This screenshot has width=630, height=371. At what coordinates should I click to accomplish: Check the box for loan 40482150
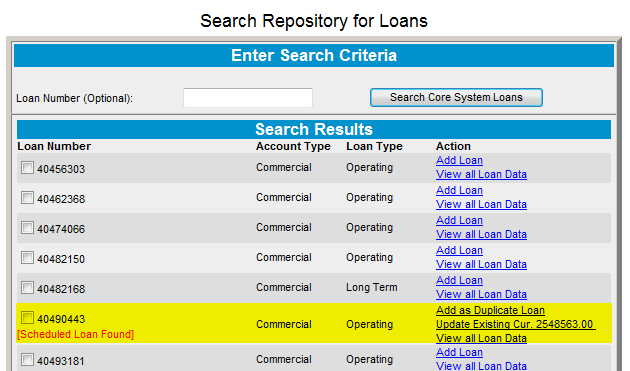coord(27,258)
